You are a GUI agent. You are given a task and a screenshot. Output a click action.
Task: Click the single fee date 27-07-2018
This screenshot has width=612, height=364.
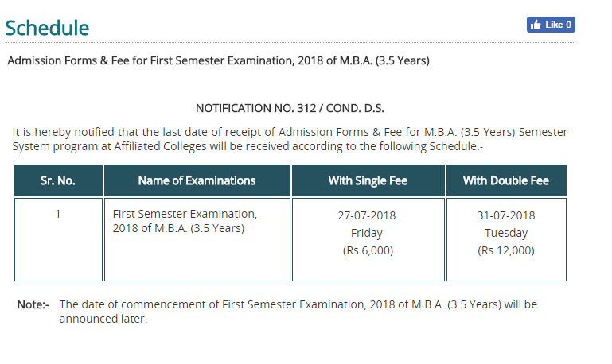[x=367, y=215]
